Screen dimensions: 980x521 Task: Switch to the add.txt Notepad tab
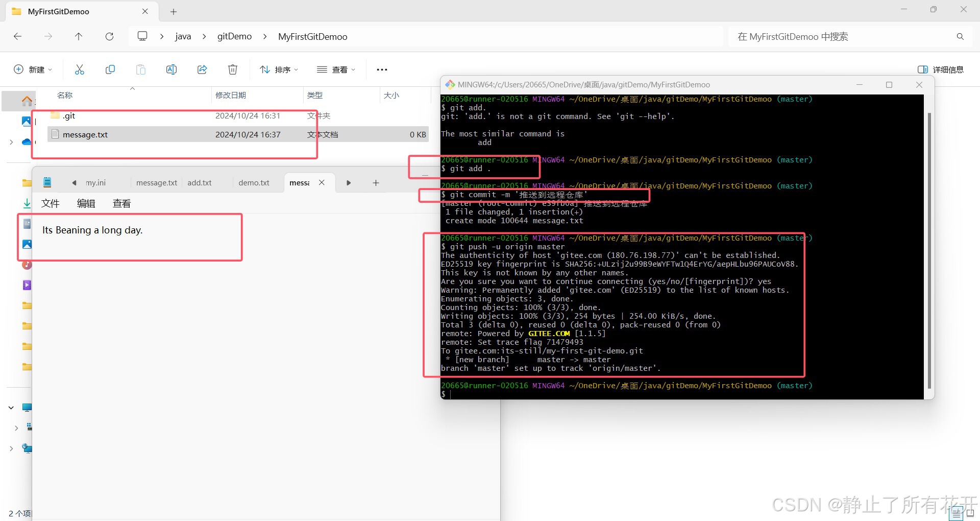tap(200, 183)
